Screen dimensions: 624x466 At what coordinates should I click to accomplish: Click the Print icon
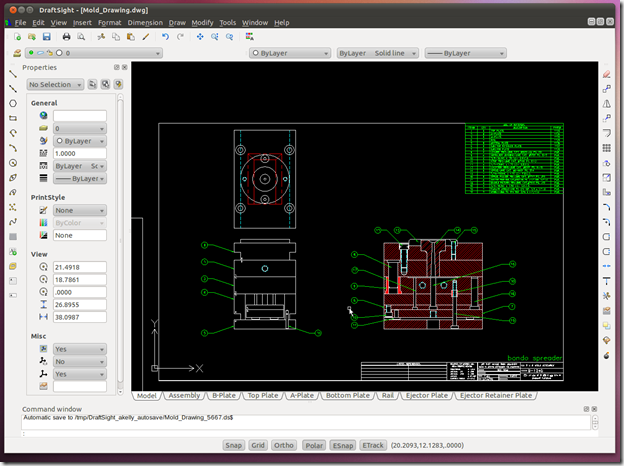pyautogui.click(x=66, y=37)
